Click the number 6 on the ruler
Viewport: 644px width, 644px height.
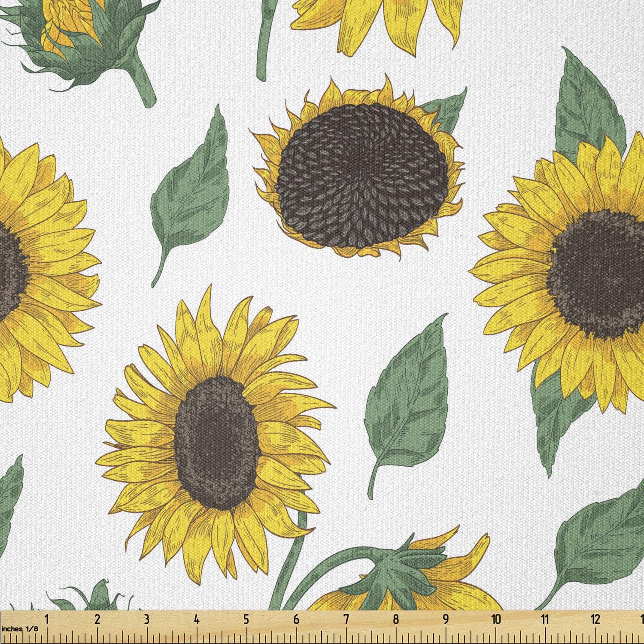click(x=296, y=620)
